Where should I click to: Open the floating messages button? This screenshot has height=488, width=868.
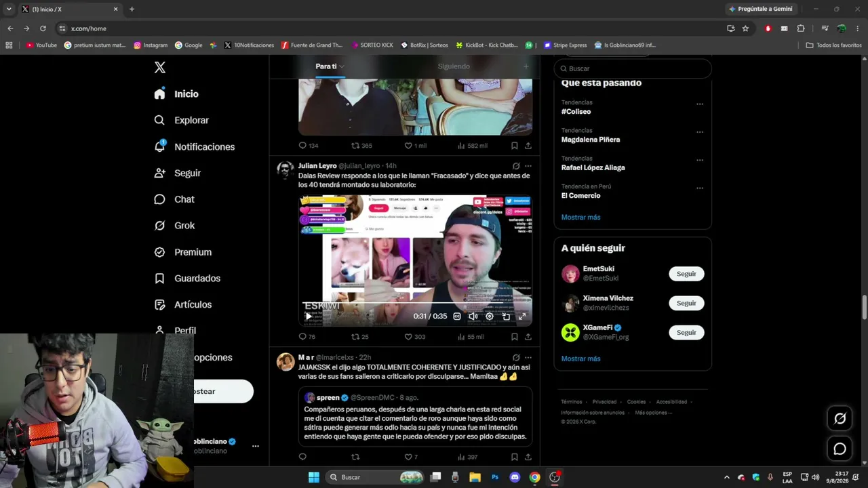click(840, 449)
